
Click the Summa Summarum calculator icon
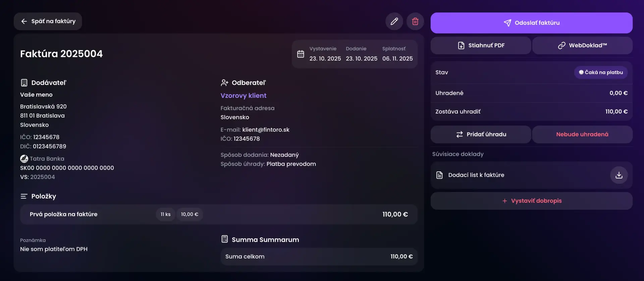225,239
